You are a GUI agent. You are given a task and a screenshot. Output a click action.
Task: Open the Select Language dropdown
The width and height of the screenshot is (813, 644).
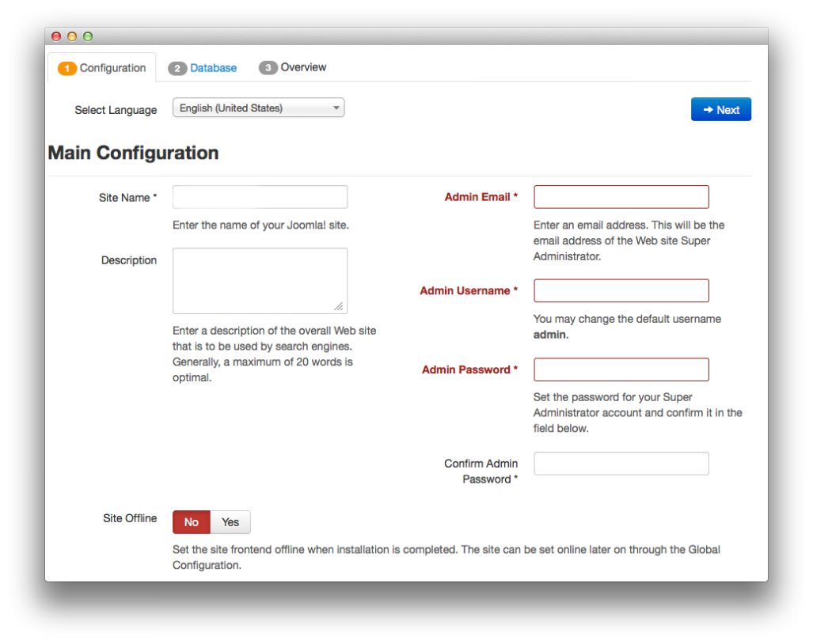[258, 108]
